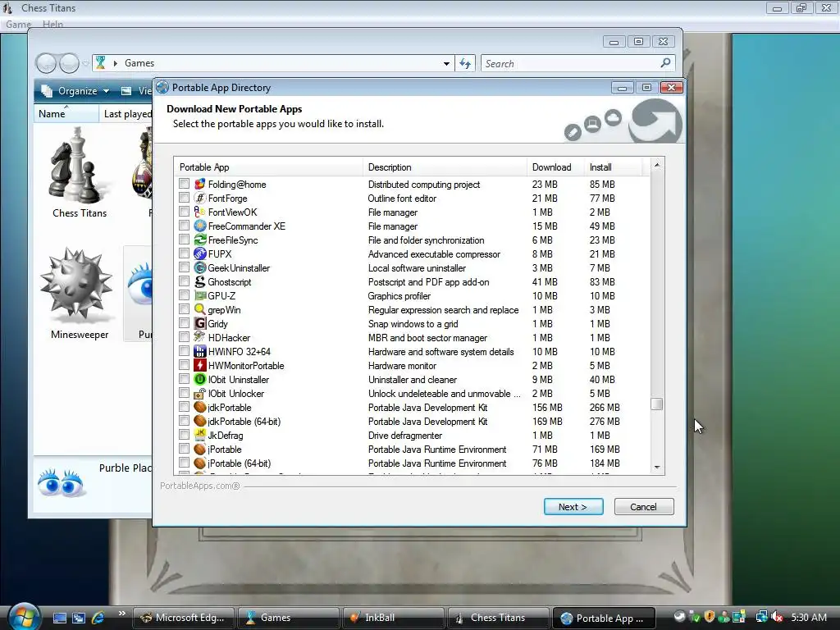Click the Folding@home app icon
The image size is (840, 630).
coord(200,185)
